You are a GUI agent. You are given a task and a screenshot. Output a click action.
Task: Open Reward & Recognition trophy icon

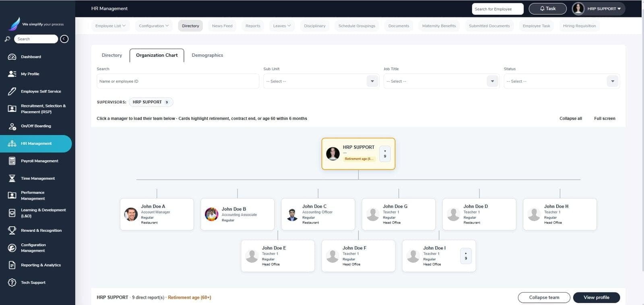tap(12, 231)
